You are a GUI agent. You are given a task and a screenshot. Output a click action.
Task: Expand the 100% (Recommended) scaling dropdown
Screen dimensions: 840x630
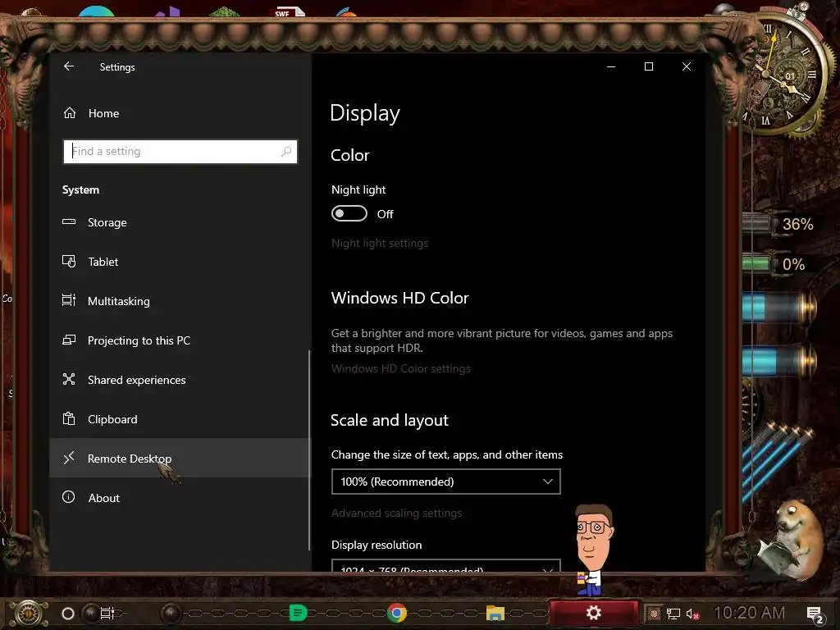point(446,482)
